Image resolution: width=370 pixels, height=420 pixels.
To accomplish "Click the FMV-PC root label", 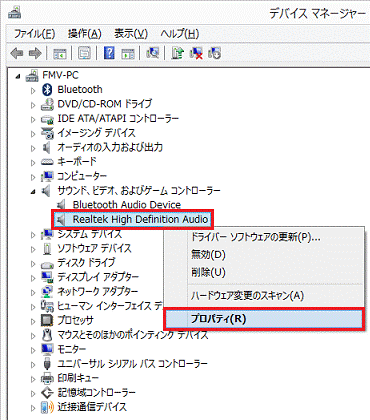I will [60, 75].
